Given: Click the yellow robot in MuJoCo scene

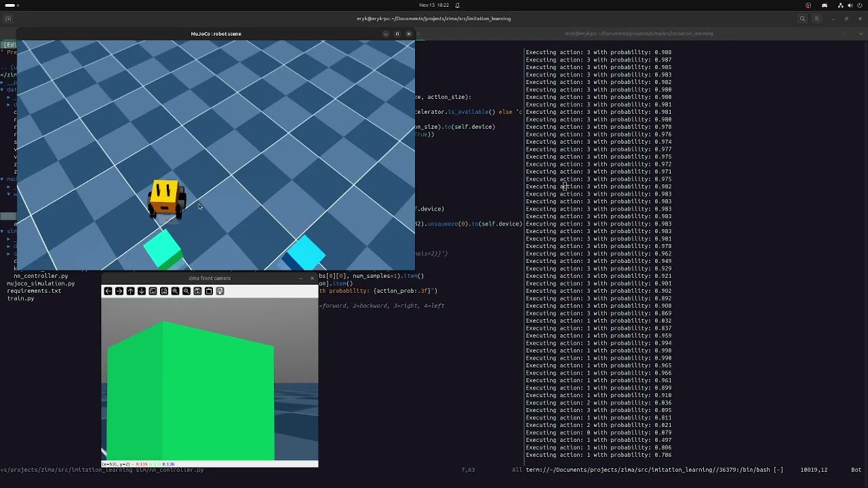Looking at the screenshot, I should pyautogui.click(x=166, y=198).
